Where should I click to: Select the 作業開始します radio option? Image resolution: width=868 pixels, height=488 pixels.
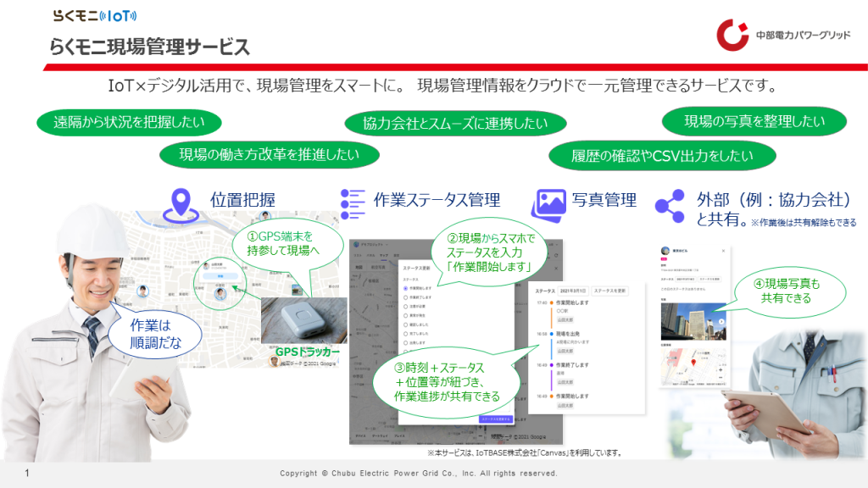(x=405, y=288)
